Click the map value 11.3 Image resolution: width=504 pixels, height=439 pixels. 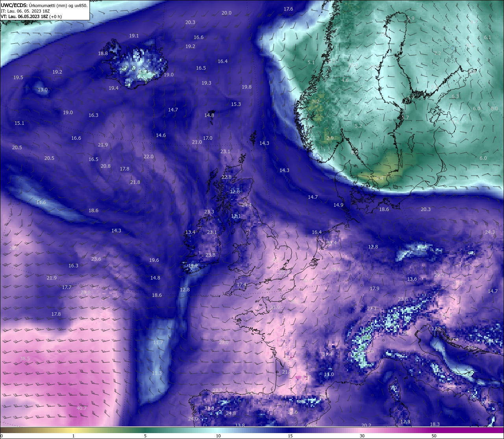[157, 373]
